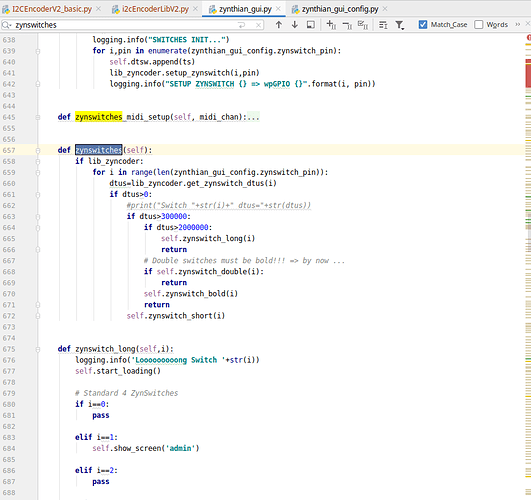This screenshot has height=500, width=531.
Task: Close the zynthian_gui.py tab
Action: click(278, 9)
